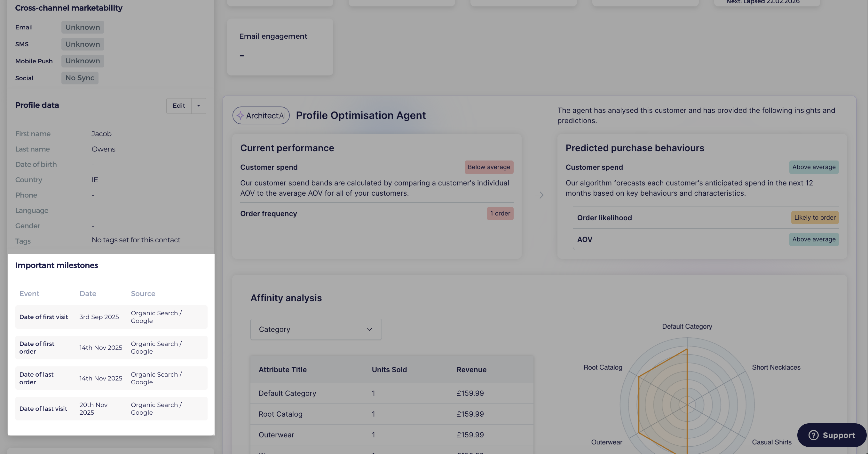This screenshot has height=454, width=868.
Task: Click the Short Necklaces radar label
Action: tap(776, 367)
